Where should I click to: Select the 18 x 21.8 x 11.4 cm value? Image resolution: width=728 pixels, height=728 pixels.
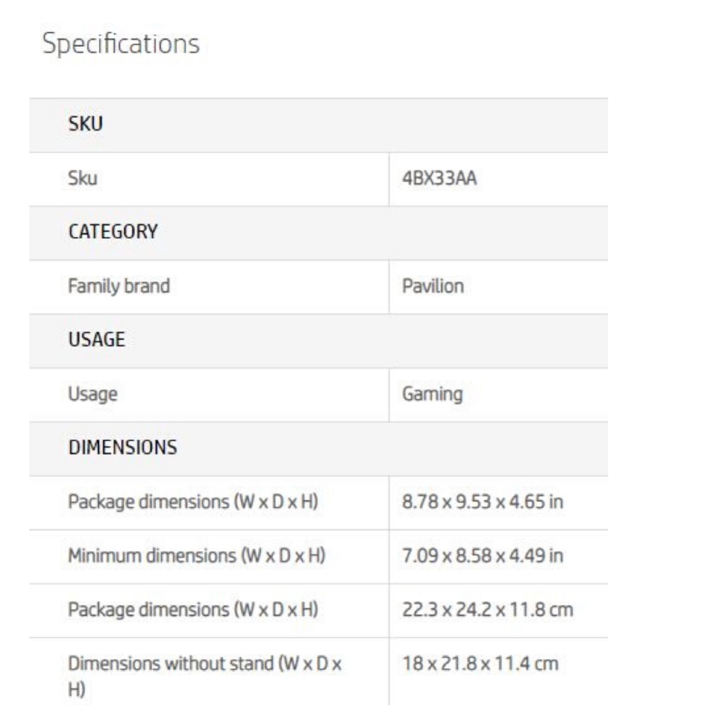(x=480, y=663)
